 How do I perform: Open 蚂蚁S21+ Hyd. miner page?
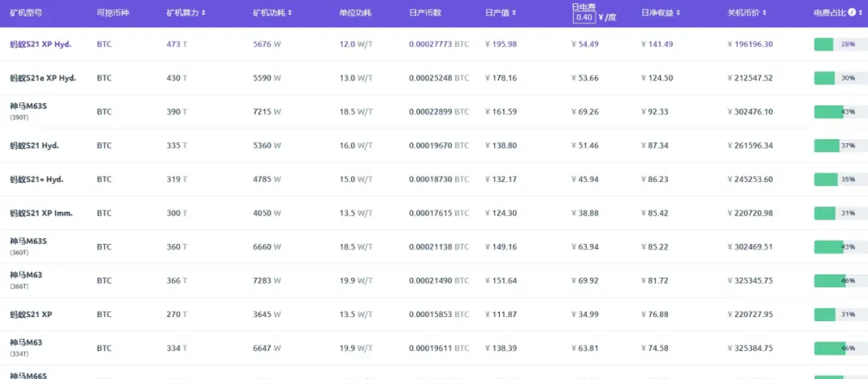[36, 179]
